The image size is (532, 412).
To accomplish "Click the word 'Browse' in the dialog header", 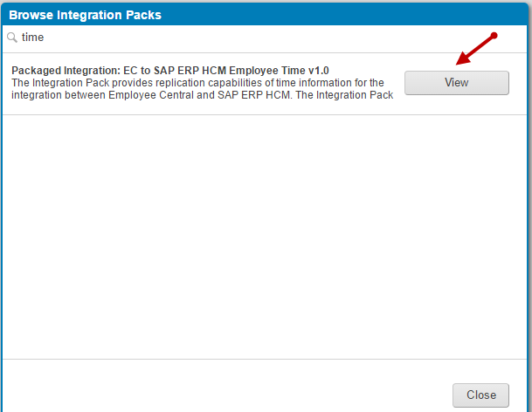I will [x=31, y=15].
